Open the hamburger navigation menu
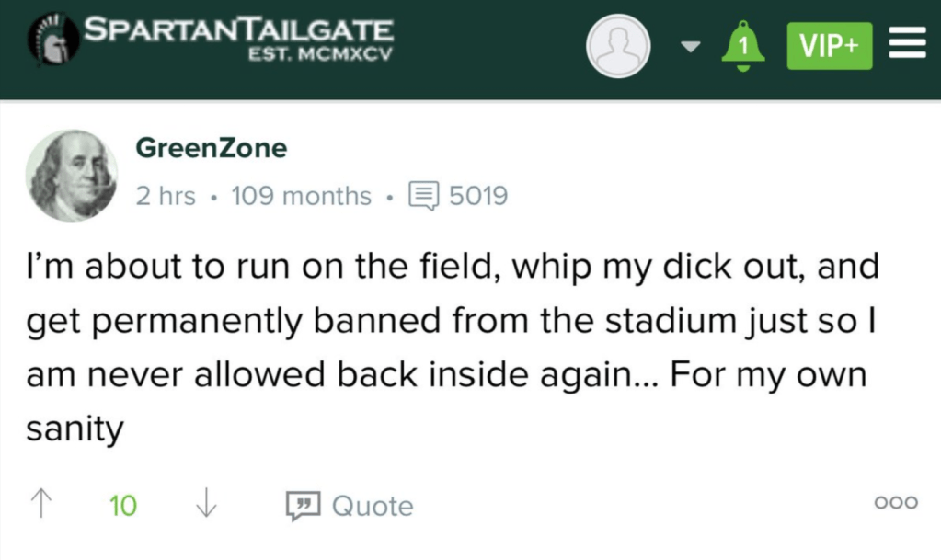 pyautogui.click(x=906, y=44)
